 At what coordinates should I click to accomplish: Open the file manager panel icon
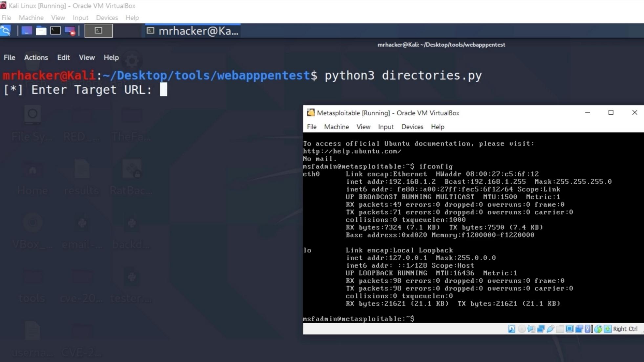click(x=41, y=31)
